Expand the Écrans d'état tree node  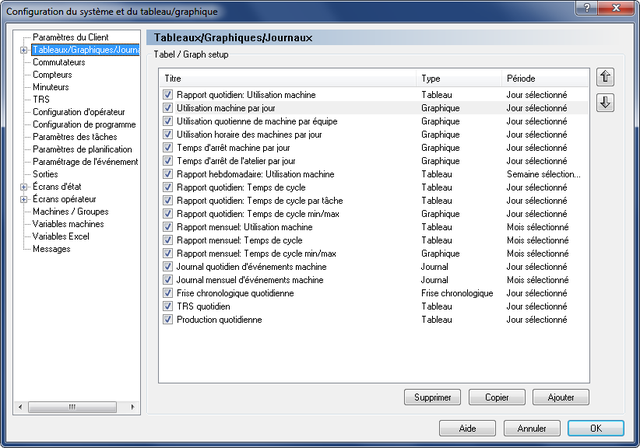[x=24, y=187]
